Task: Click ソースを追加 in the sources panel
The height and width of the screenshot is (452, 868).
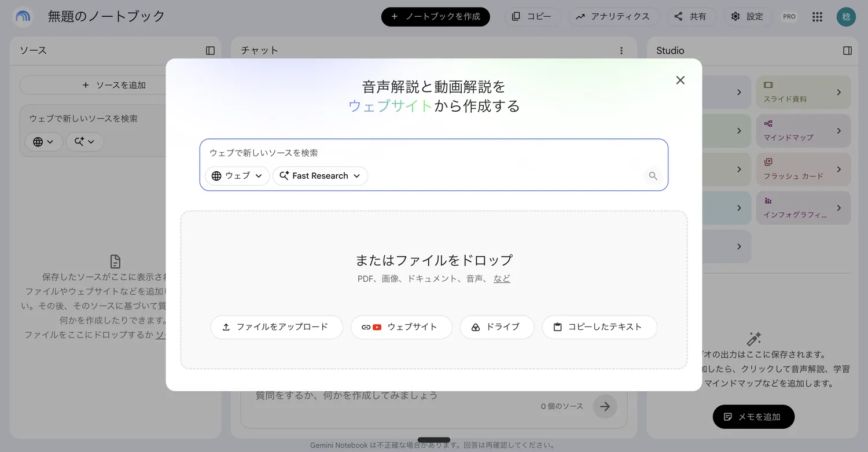Action: point(115,85)
